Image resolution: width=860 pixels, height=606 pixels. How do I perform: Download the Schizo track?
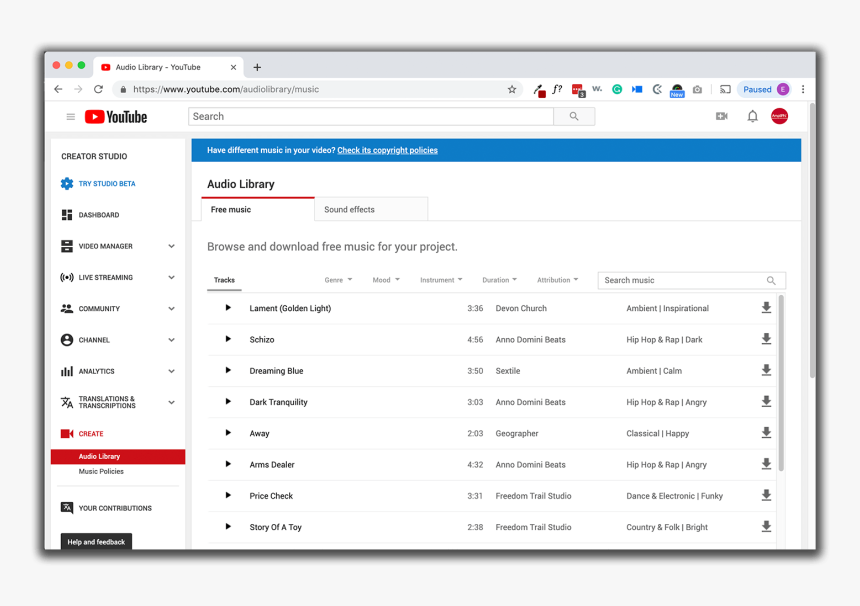(766, 339)
